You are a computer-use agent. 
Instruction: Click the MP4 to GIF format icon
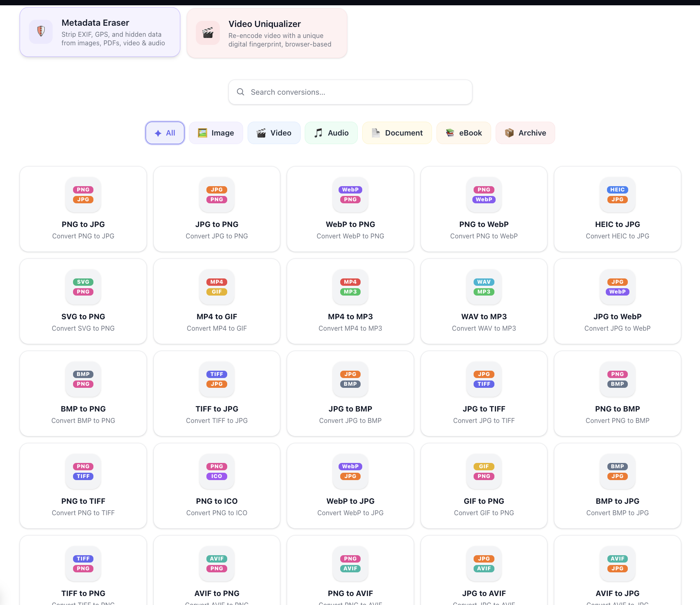[x=217, y=287]
